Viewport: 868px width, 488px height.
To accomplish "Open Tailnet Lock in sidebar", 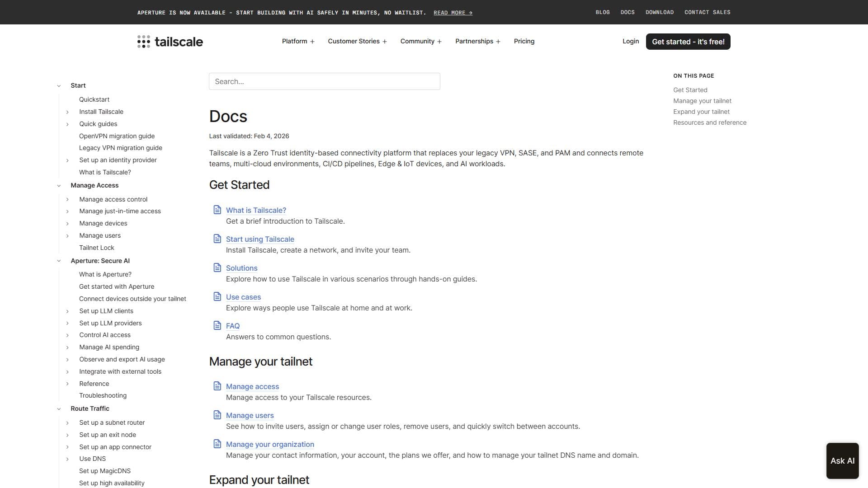I will point(96,248).
